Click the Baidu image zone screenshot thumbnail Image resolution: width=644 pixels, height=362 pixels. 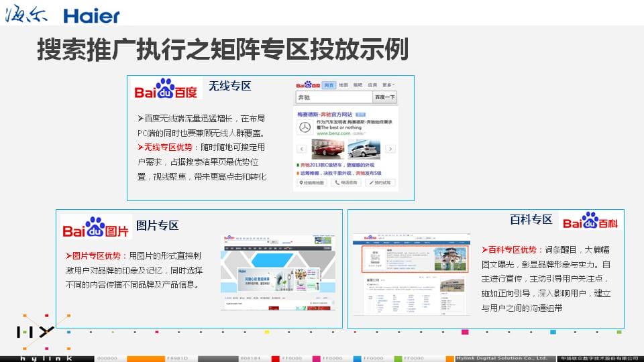point(278,273)
